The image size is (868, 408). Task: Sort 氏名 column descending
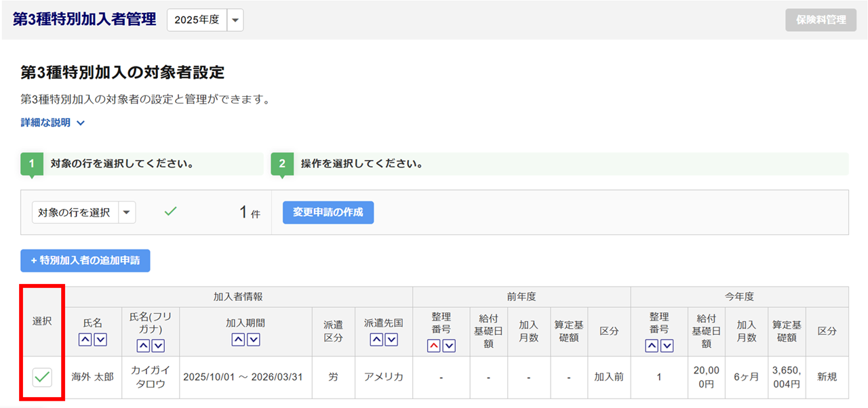pos(100,340)
